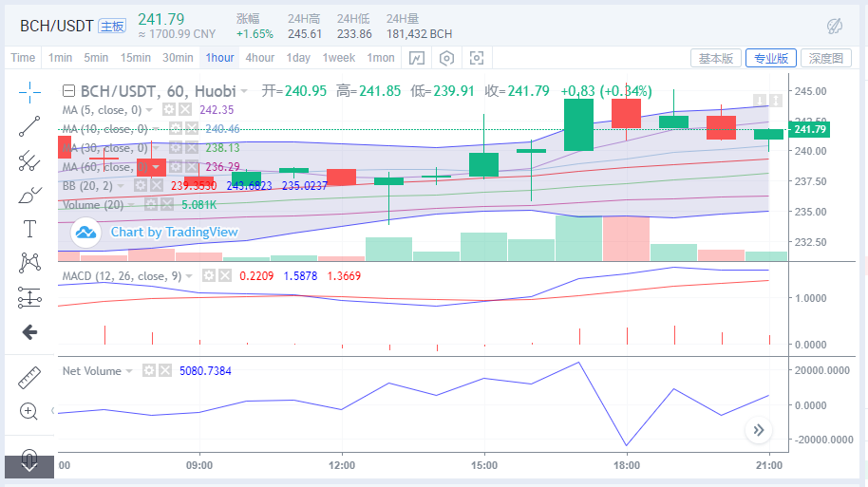Expand BCH/USDT title dropdown arrow
868x487 pixels.
[244, 91]
